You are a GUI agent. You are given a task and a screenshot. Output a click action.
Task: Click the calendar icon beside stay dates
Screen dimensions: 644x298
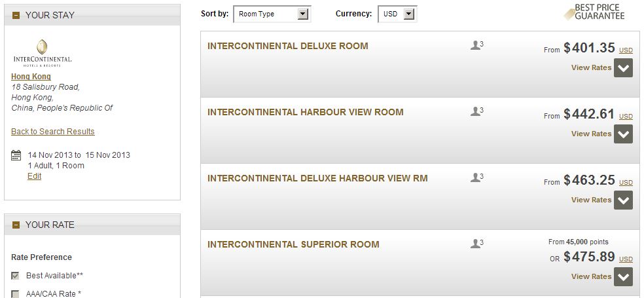pyautogui.click(x=16, y=155)
